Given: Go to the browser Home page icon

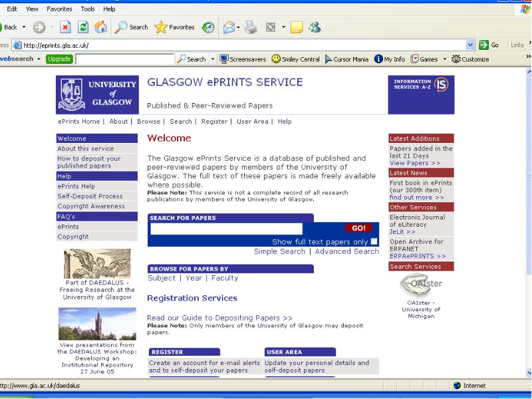Looking at the screenshot, I should point(101,27).
